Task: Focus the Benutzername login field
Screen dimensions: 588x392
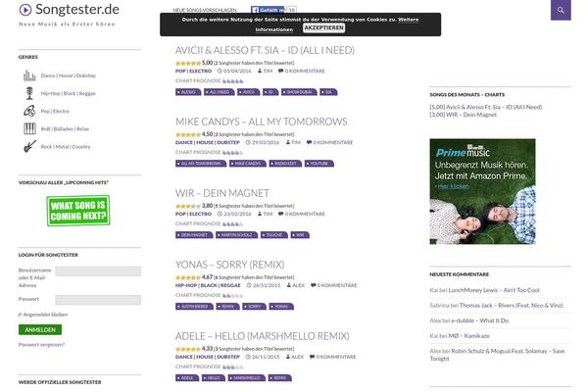Action: (x=98, y=270)
